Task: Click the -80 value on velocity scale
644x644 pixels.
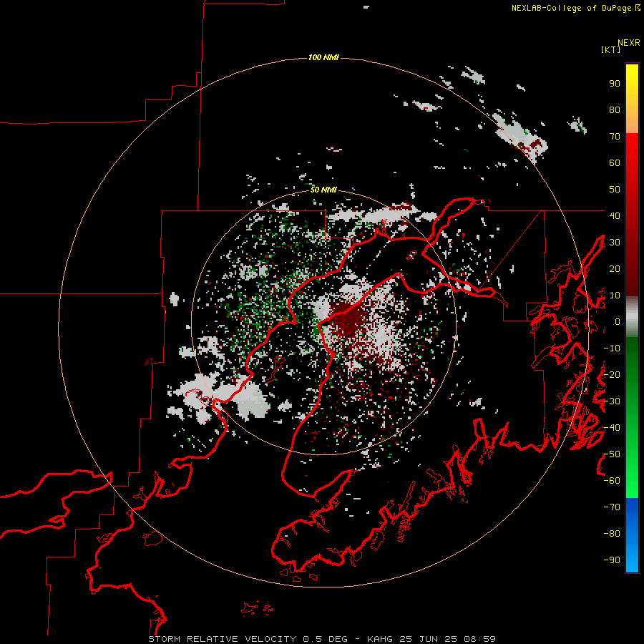Action: click(612, 534)
